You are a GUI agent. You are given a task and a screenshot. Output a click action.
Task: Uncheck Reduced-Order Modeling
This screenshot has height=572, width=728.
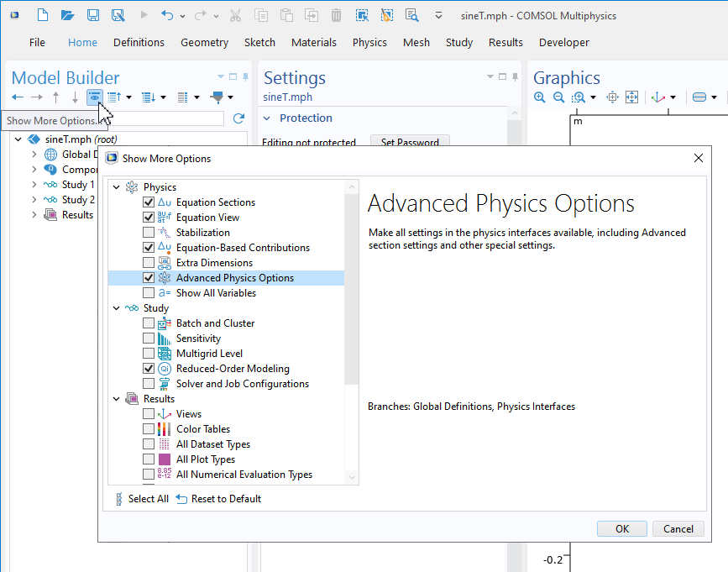point(149,369)
